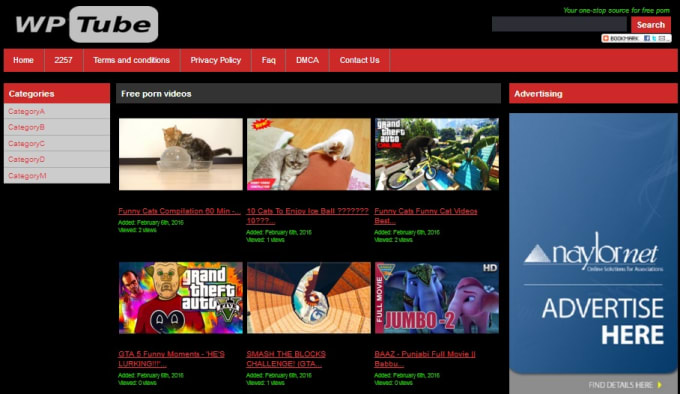
Task: Click the yellow arrow beside Find Details Here
Action: [x=659, y=385]
